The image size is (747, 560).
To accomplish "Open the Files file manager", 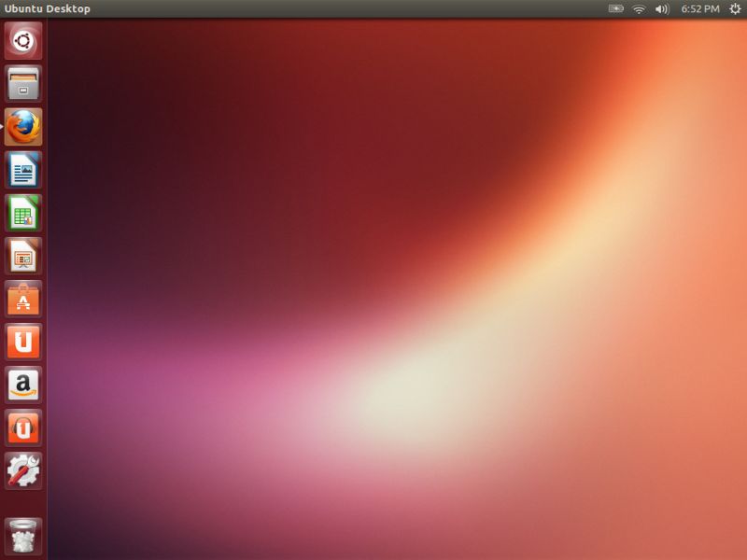I will (x=22, y=84).
